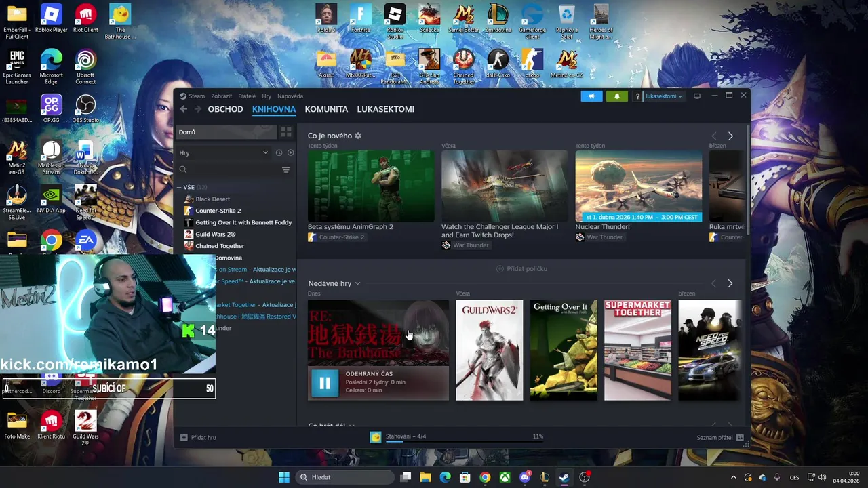Open volume control in system tray

point(822,477)
